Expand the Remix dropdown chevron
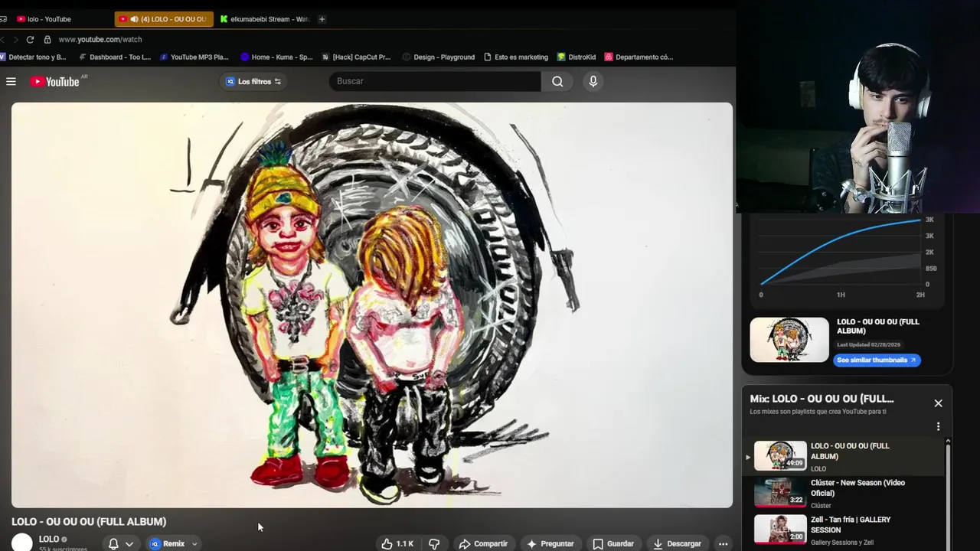 (x=194, y=544)
